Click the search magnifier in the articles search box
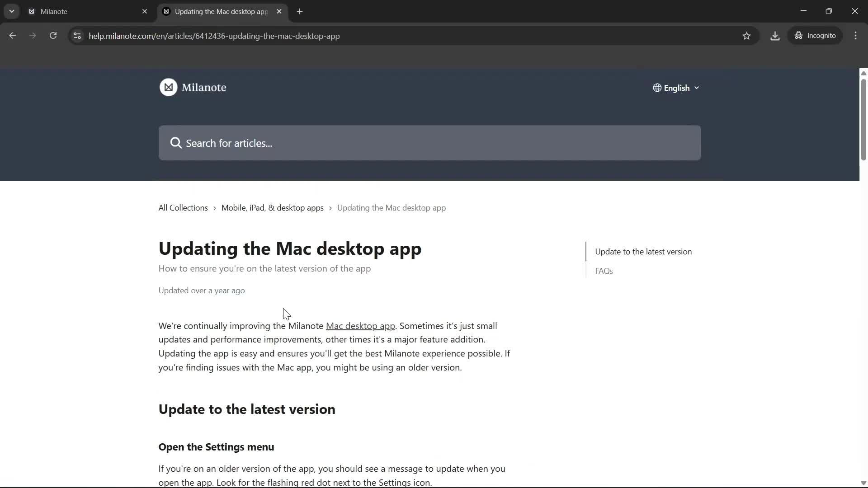The height and width of the screenshot is (488, 868). click(176, 143)
